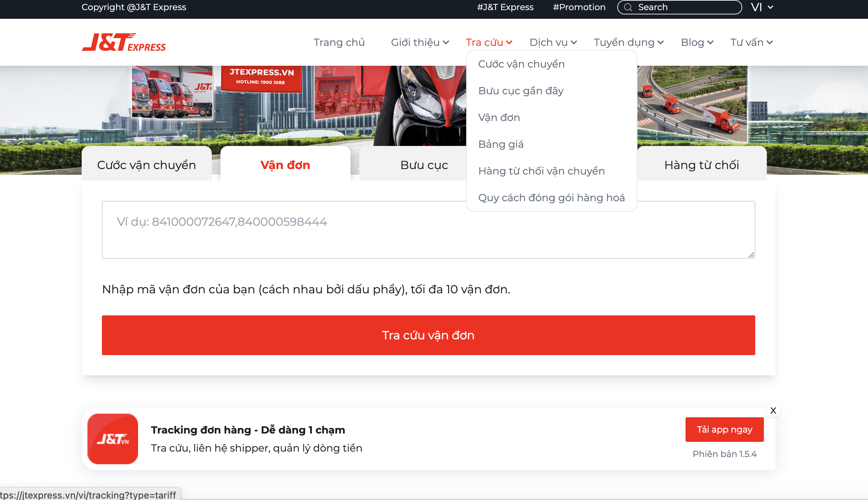The image size is (868, 500).
Task: Select Cước vận chuyển in dropdown menu
Action: [521, 64]
